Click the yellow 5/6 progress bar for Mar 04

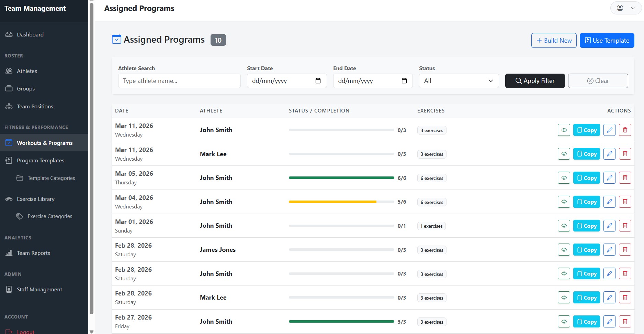tap(332, 202)
